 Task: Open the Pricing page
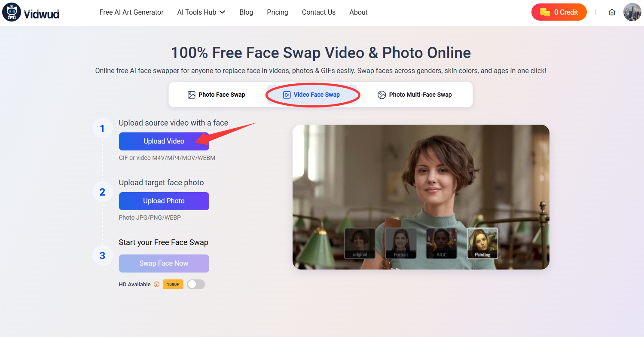277,12
